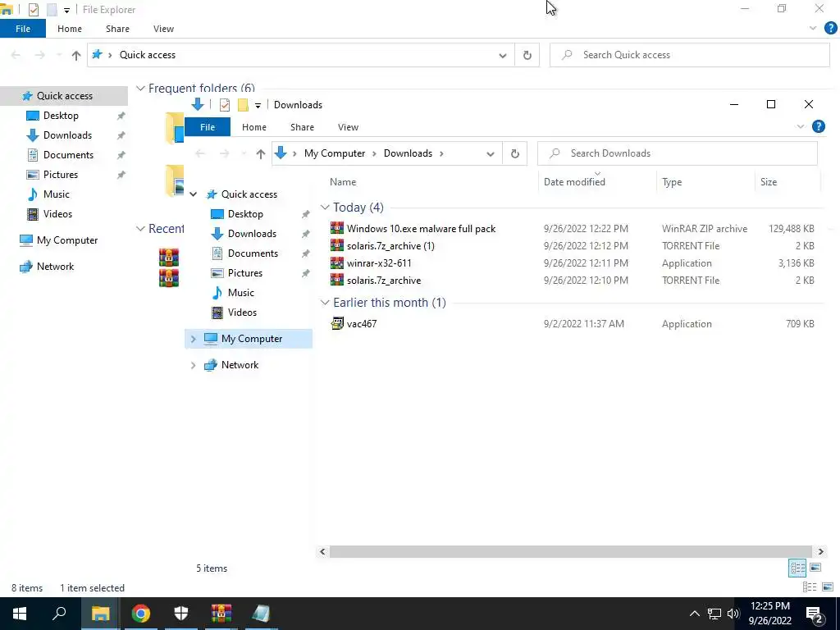840x630 pixels.
Task: Open WinRAR from the taskbar
Action: [221, 614]
